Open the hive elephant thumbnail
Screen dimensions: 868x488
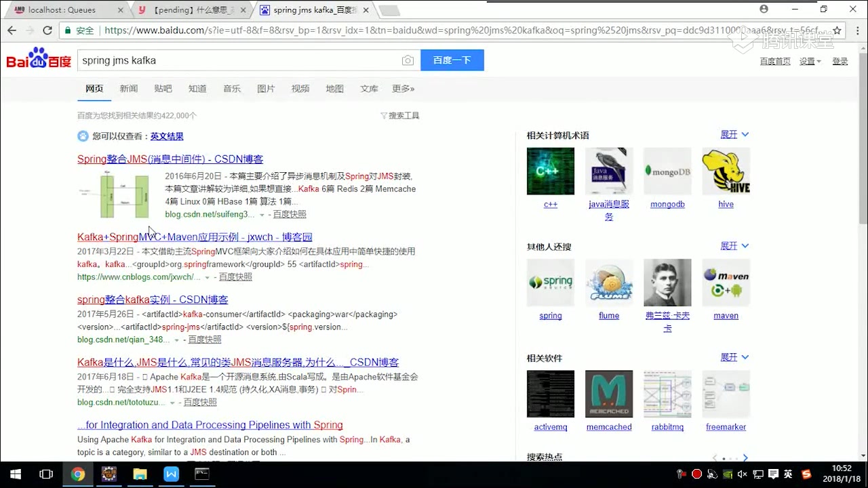coord(726,171)
